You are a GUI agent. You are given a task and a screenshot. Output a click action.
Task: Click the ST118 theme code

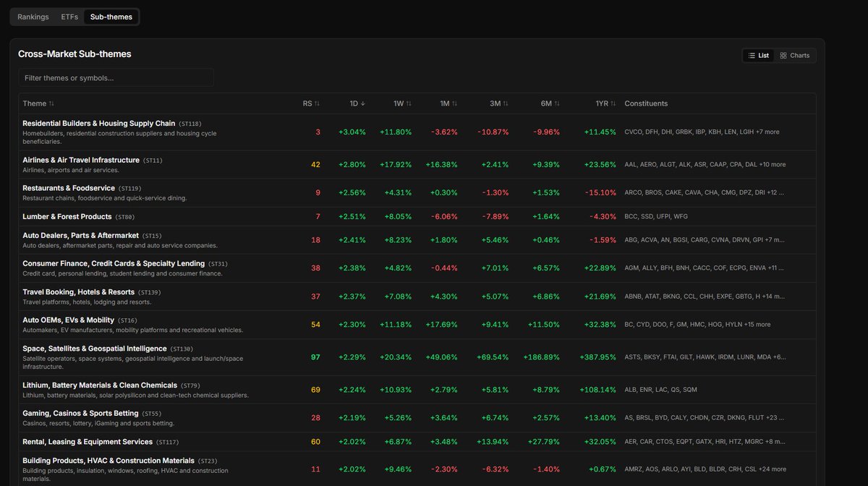click(x=190, y=124)
